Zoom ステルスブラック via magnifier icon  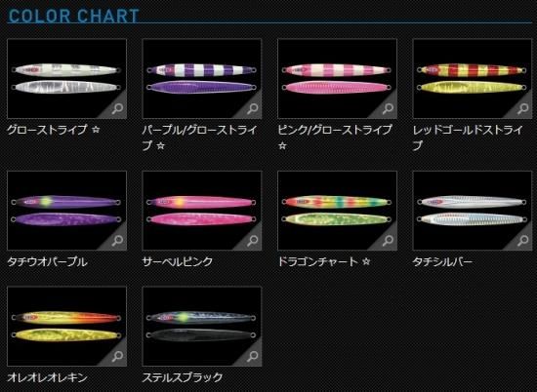point(253,357)
